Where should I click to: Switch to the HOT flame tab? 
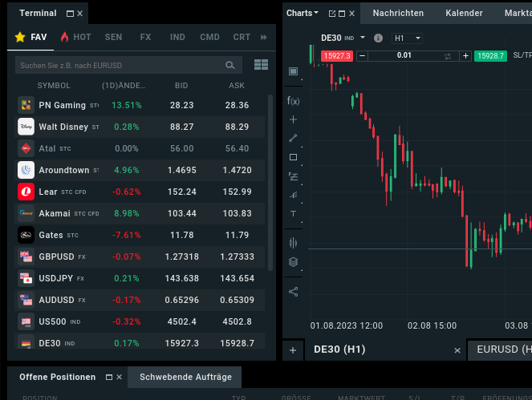(75, 37)
